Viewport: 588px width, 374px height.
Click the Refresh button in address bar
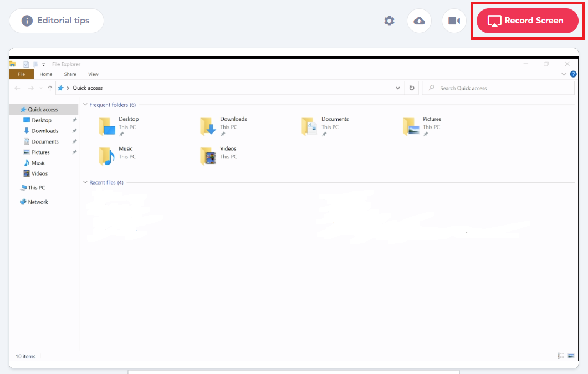click(x=412, y=88)
